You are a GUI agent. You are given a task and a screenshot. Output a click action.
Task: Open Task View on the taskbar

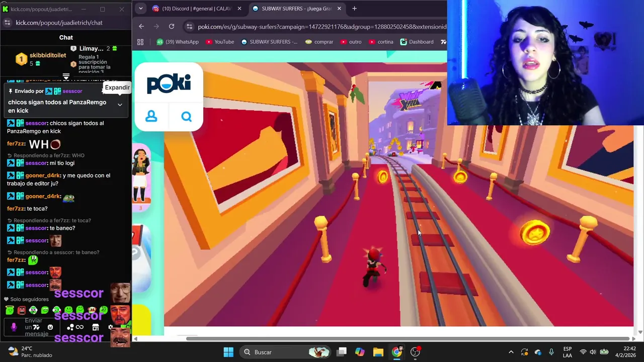[x=342, y=352]
